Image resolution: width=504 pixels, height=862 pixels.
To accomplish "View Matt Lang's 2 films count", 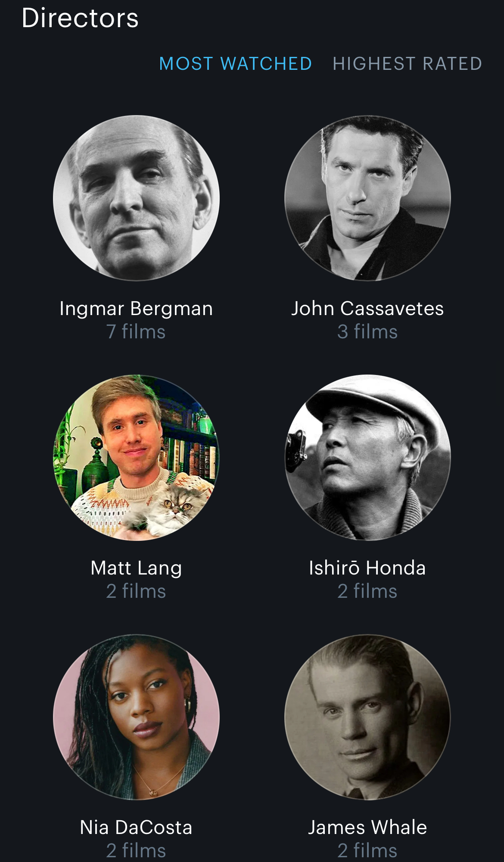I will (x=136, y=591).
